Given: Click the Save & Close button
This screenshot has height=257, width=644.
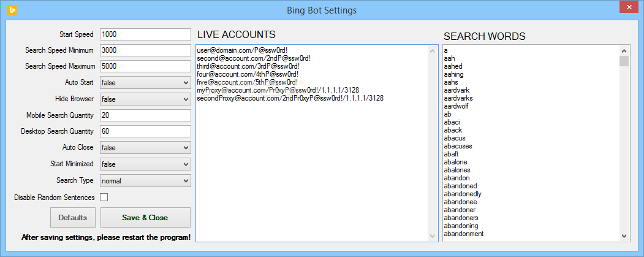Looking at the screenshot, I should [145, 218].
